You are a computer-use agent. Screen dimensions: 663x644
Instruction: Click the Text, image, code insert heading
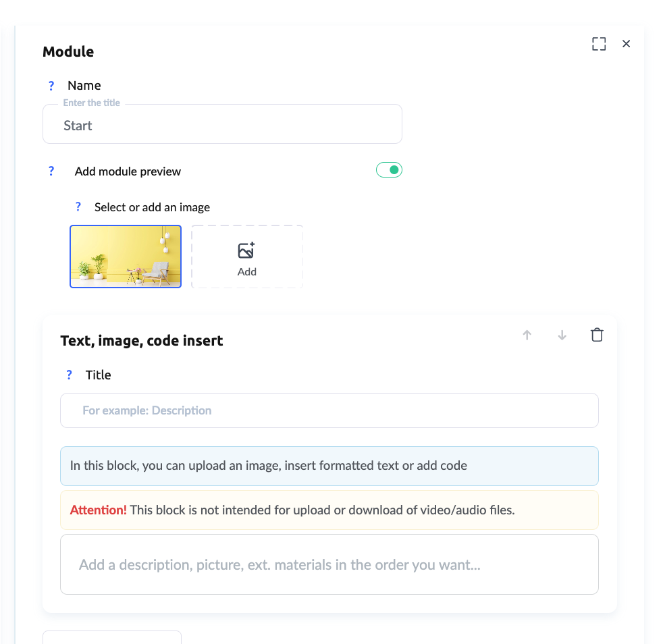142,341
